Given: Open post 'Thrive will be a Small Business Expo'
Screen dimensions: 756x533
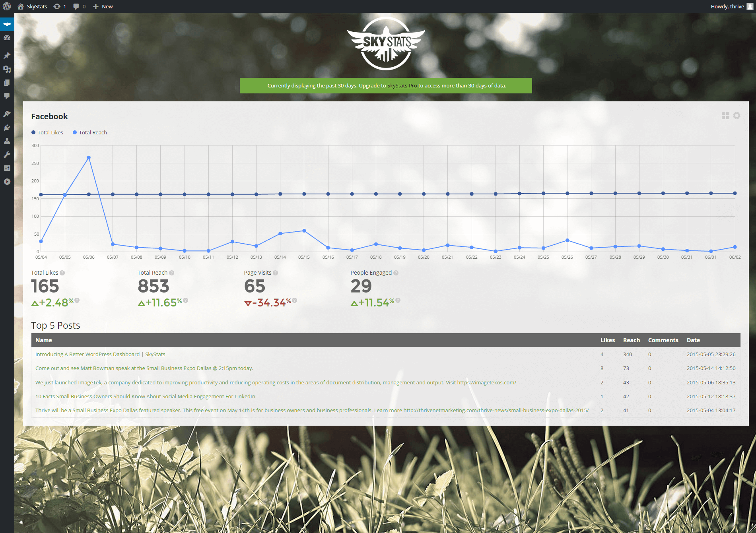Looking at the screenshot, I should [312, 411].
